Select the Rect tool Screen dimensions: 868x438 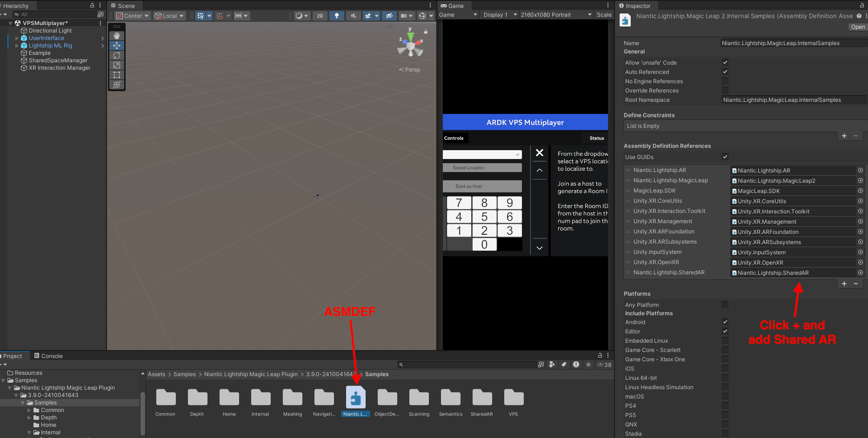coord(117,75)
